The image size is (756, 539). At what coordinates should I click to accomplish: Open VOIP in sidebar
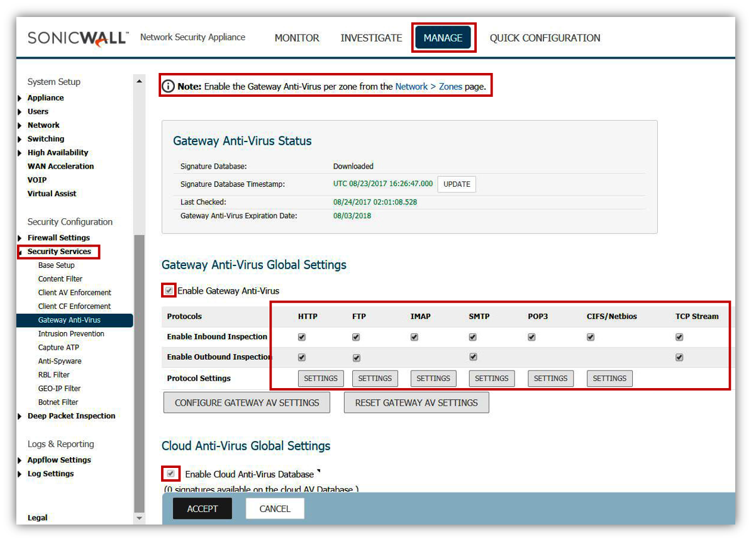click(37, 180)
